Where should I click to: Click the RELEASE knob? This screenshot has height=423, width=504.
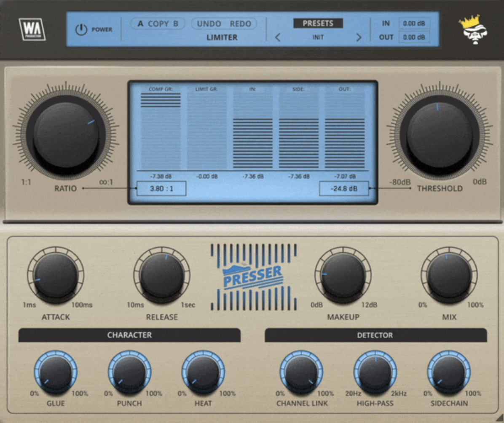(x=162, y=276)
